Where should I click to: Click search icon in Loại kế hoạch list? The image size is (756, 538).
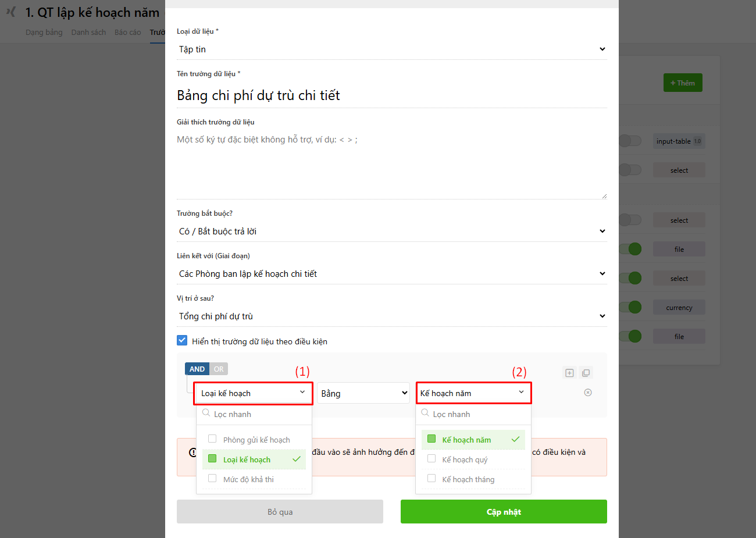point(206,413)
